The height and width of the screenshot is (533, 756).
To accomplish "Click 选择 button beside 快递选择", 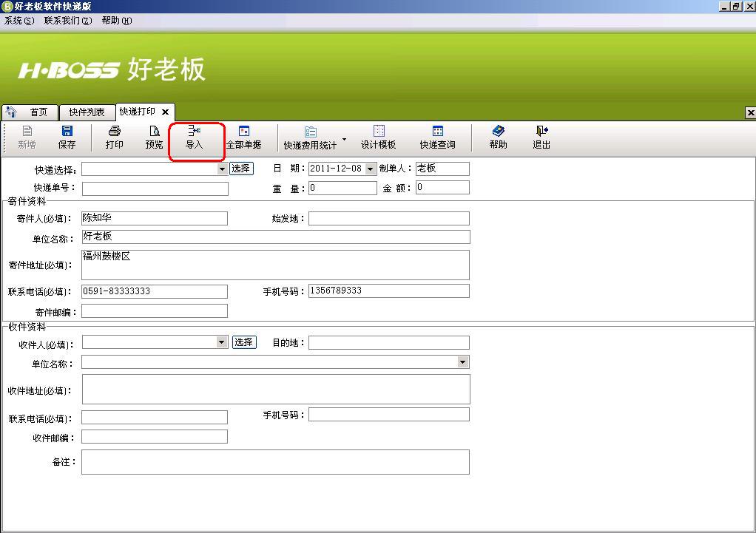I will pyautogui.click(x=241, y=169).
